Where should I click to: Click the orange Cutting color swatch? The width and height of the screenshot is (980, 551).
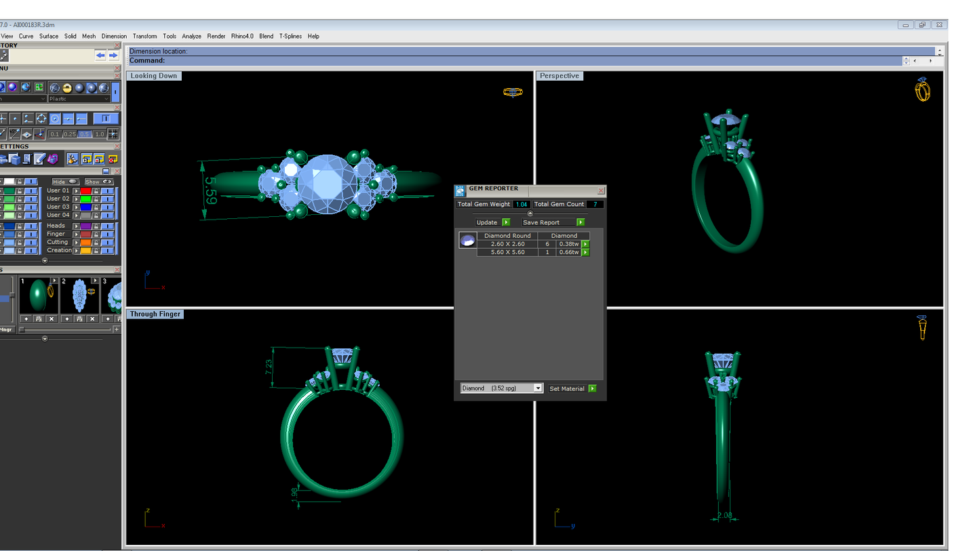pos(85,242)
